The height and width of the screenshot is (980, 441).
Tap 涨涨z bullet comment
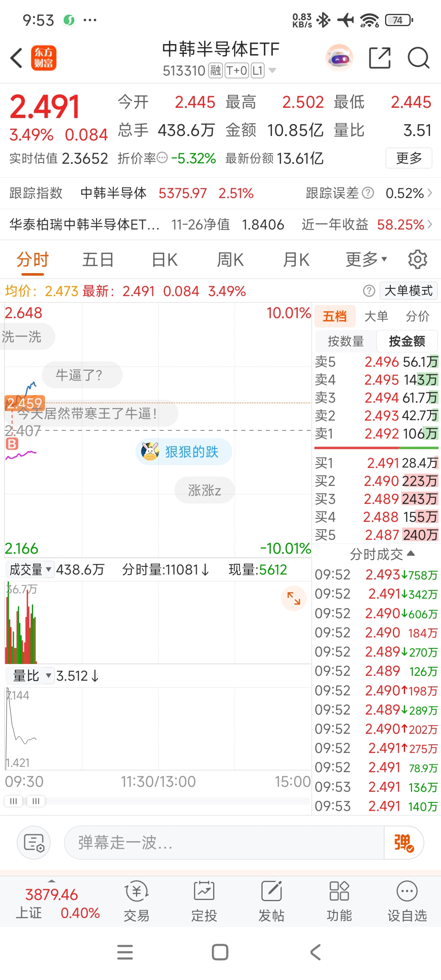pyautogui.click(x=204, y=490)
